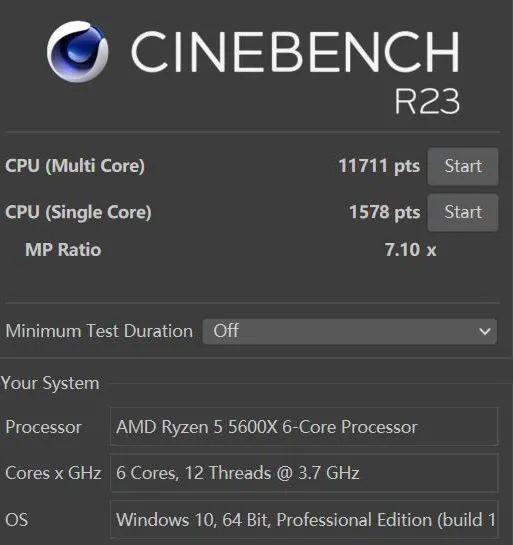Click the 1578 pts single core score
The width and height of the screenshot is (513, 545).
coord(384,212)
